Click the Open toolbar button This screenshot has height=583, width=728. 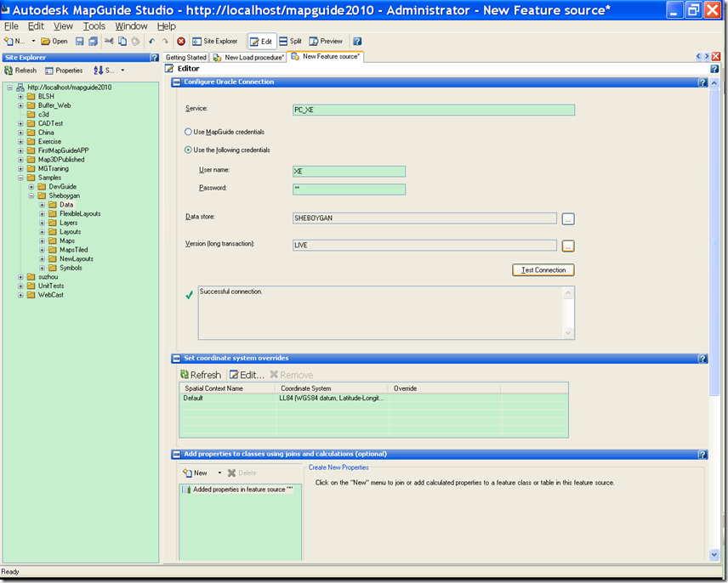click(x=54, y=42)
